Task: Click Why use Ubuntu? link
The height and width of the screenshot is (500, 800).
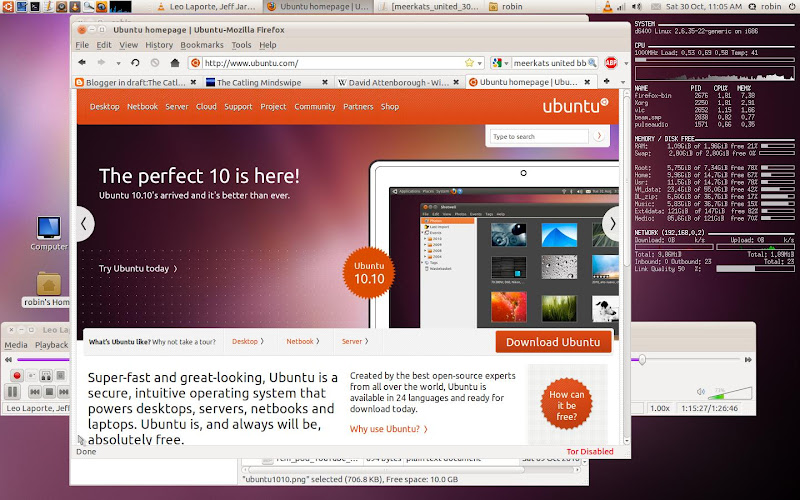Action: [x=389, y=429]
